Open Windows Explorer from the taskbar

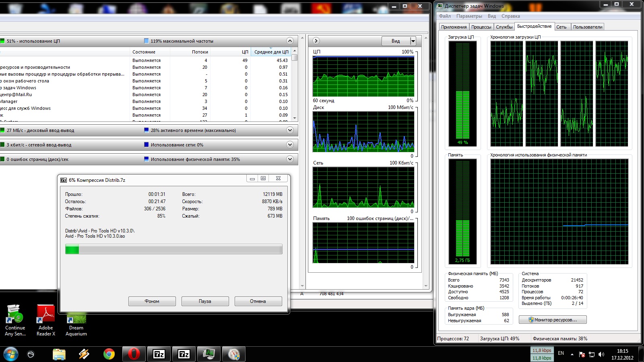59,354
